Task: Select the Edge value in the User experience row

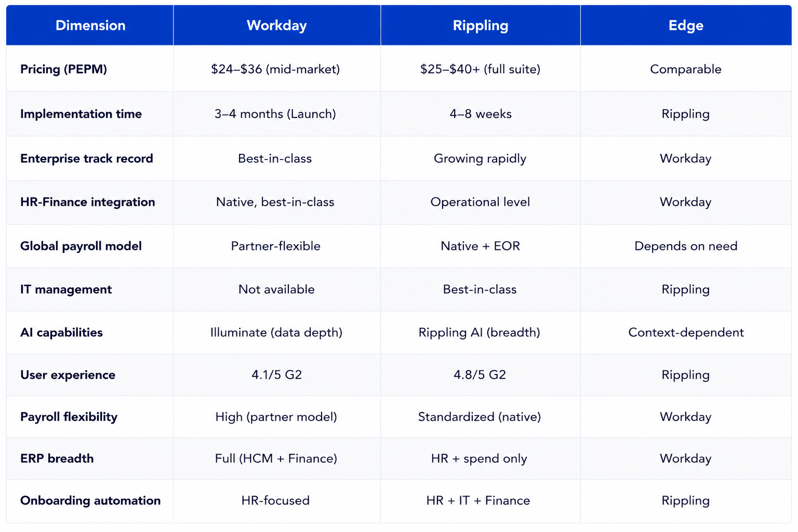Action: [686, 375]
